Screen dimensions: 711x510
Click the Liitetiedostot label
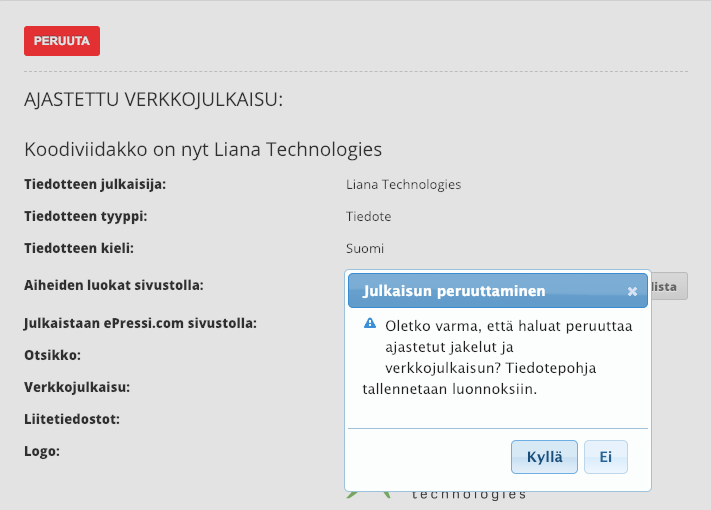[x=72, y=419]
